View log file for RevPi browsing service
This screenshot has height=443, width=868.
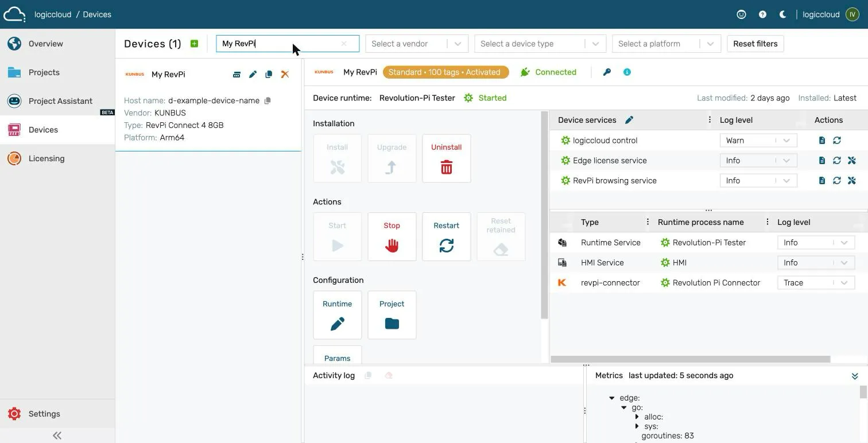[x=822, y=181]
